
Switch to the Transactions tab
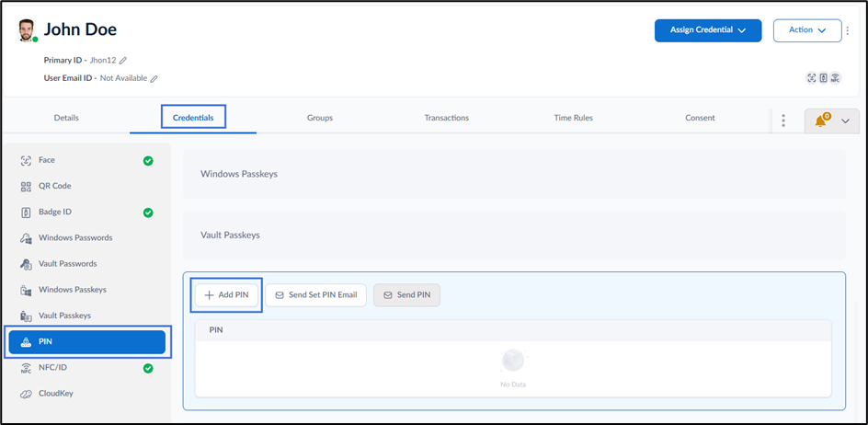447,118
